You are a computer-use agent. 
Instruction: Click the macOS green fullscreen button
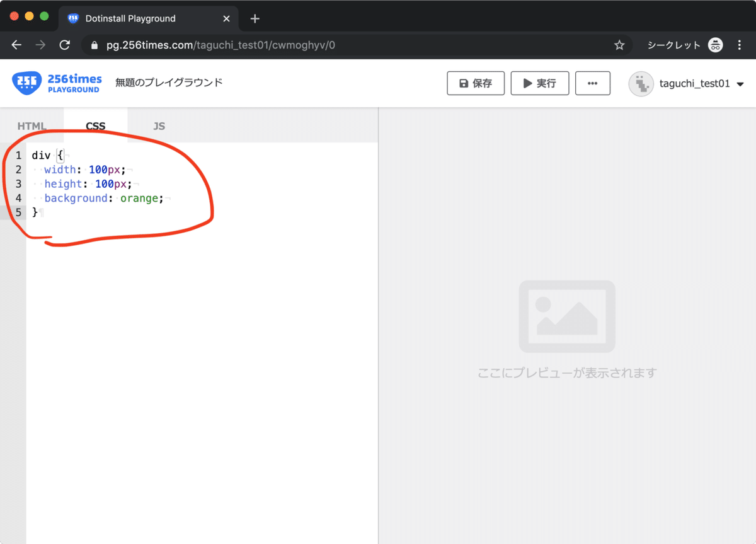(x=44, y=16)
